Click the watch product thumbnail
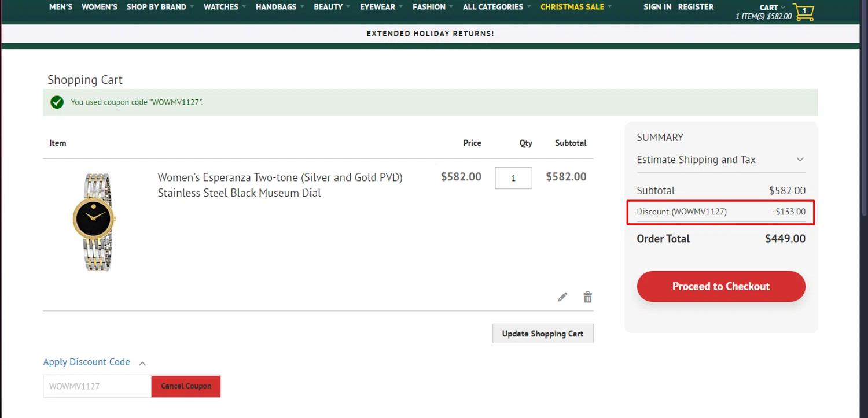Viewport: 868px width, 418px height. coord(94,222)
